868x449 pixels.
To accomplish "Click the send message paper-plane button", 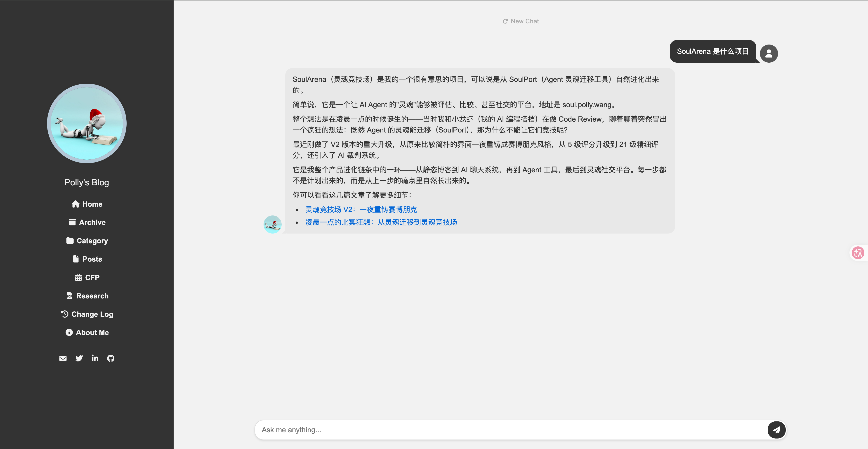I will [776, 430].
